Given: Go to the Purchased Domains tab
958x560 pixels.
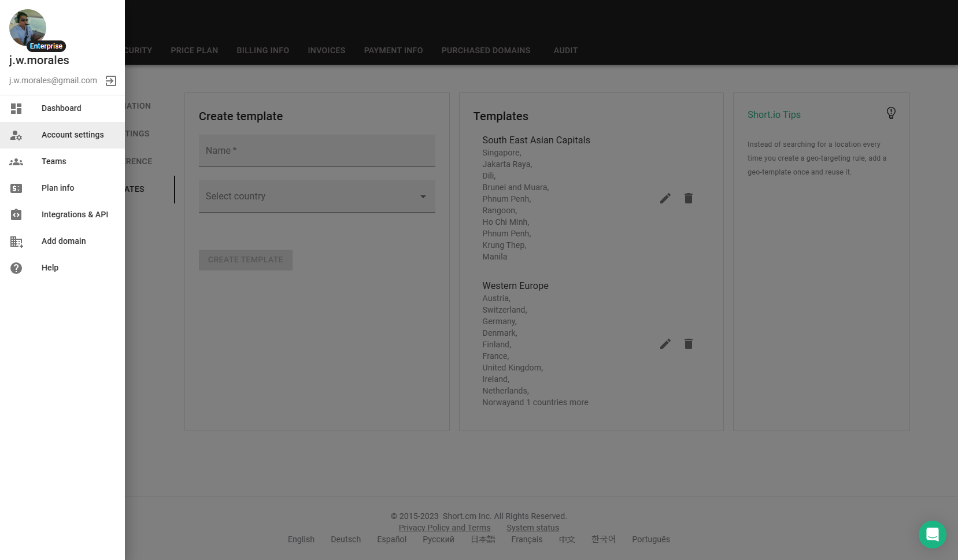Looking at the screenshot, I should click(486, 50).
